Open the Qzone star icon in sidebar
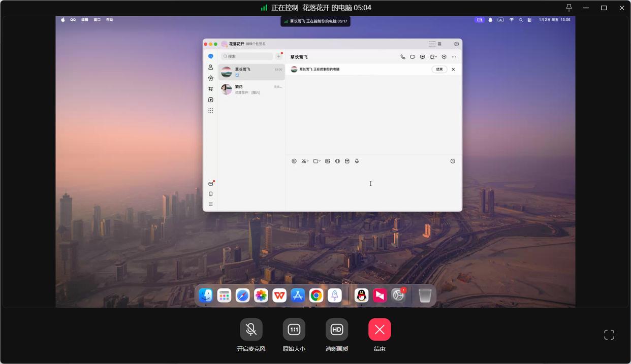This screenshot has width=631, height=364. (x=210, y=78)
